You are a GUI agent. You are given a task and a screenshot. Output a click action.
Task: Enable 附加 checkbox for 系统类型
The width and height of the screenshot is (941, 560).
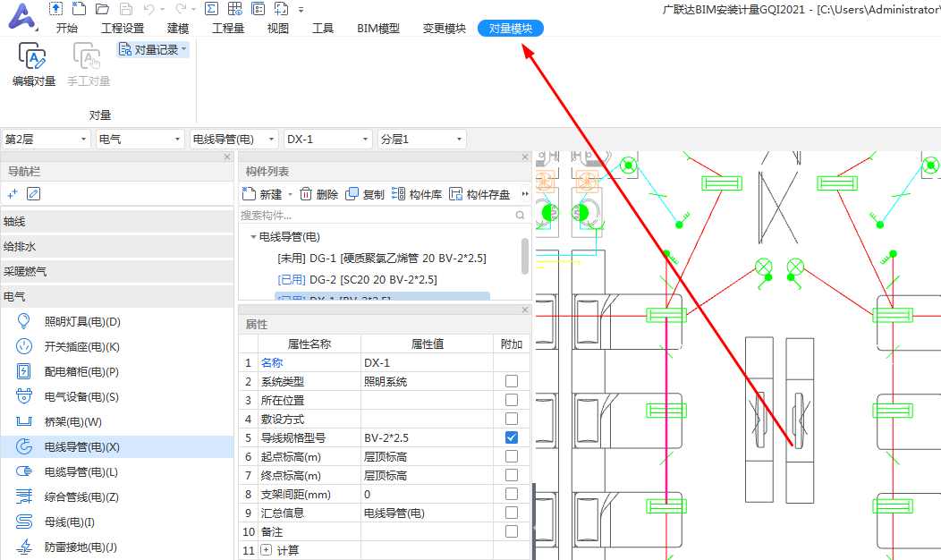click(x=512, y=380)
